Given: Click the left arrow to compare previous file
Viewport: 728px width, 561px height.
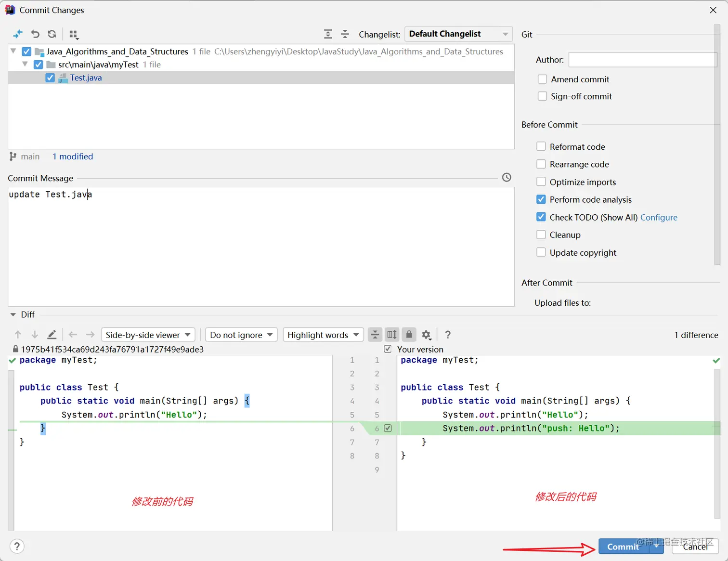Looking at the screenshot, I should [x=73, y=335].
